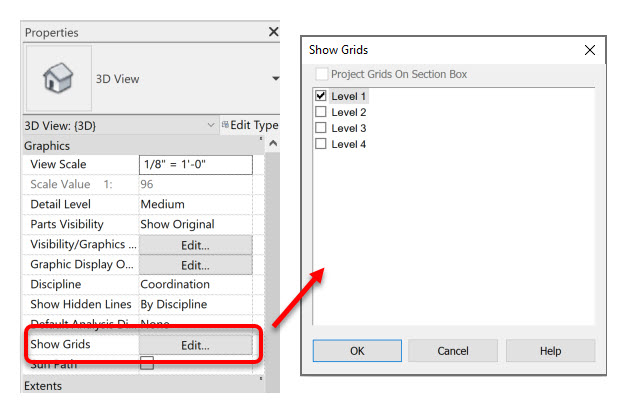
Task: Click Edit for Visibility/Graphics Overrides
Action: click(x=196, y=245)
